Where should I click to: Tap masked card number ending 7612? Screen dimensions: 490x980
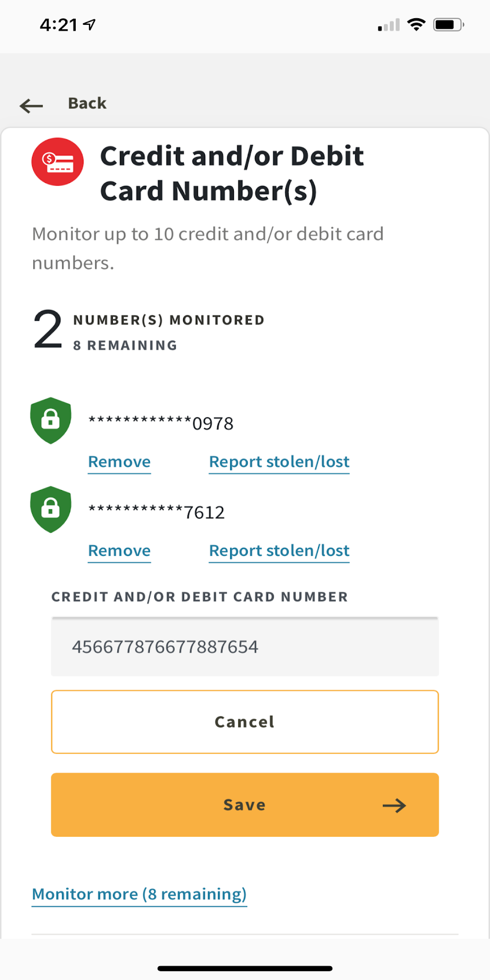tap(157, 512)
